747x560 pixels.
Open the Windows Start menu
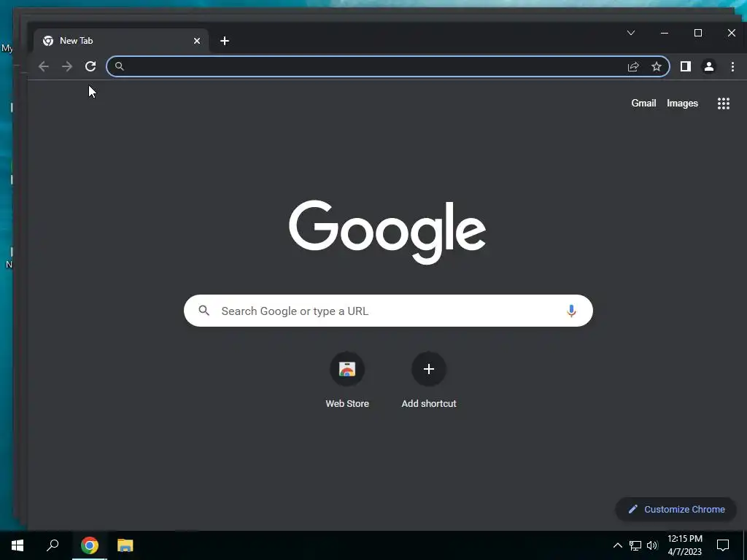click(x=18, y=545)
